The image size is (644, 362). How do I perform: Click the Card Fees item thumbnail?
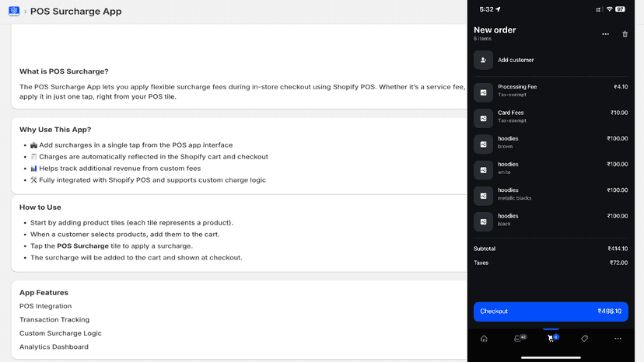484,118
